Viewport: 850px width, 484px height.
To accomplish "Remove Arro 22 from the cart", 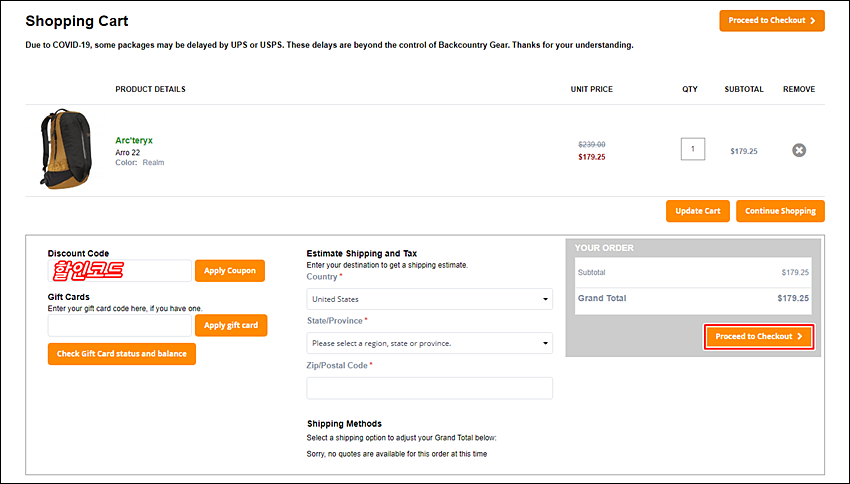I will 799,150.
